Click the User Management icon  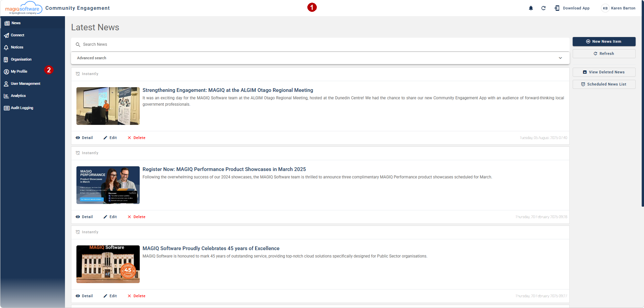6,84
